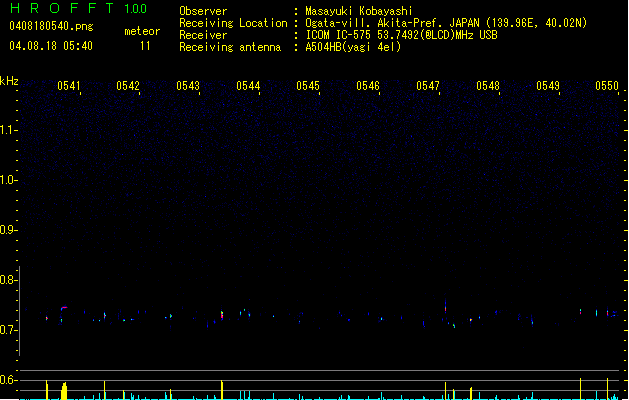
Task: Select the Ogata-vill. Akita-Pref. JAPAN location text
Action: coord(446,23)
